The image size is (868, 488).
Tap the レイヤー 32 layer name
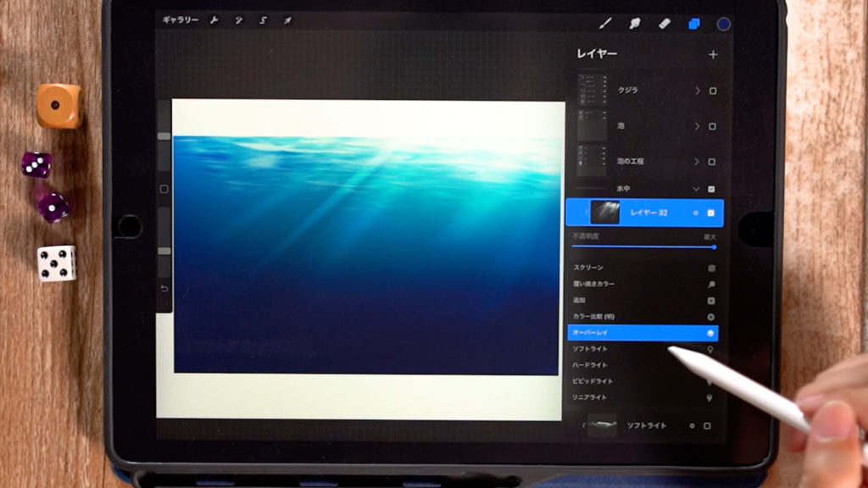click(648, 213)
